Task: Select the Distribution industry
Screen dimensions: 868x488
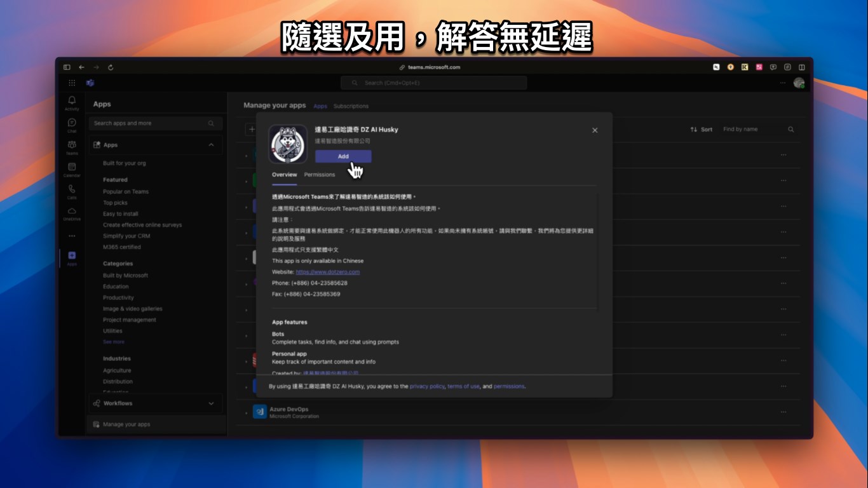Action: coord(118,382)
